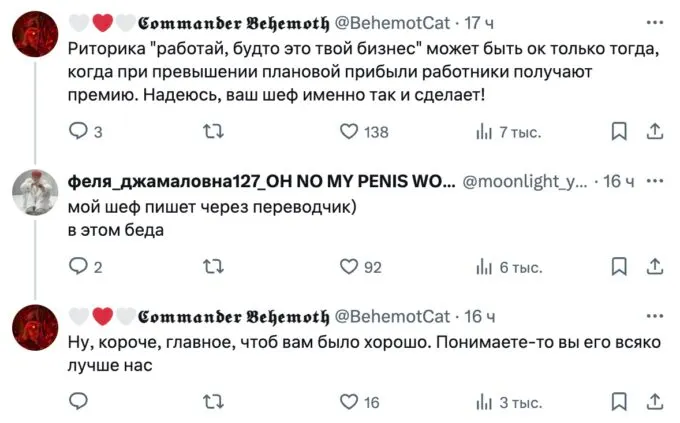This screenshot has height=423, width=680.
Task: Bookmark the moonlight user's reply
Action: 619,266
